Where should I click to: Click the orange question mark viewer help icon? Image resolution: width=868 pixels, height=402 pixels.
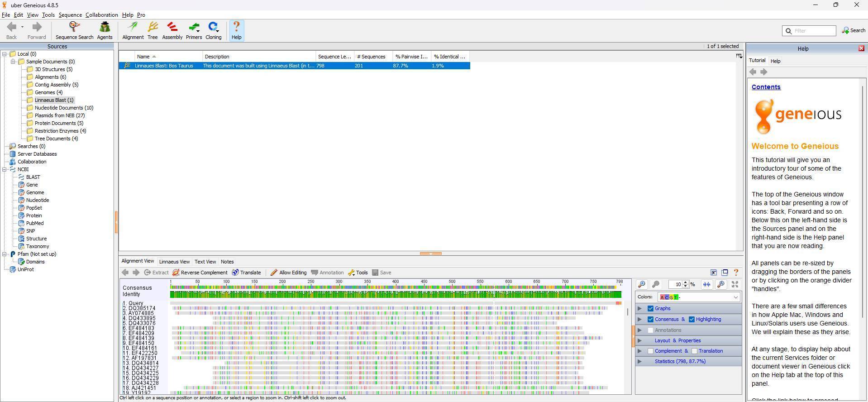pos(736,273)
